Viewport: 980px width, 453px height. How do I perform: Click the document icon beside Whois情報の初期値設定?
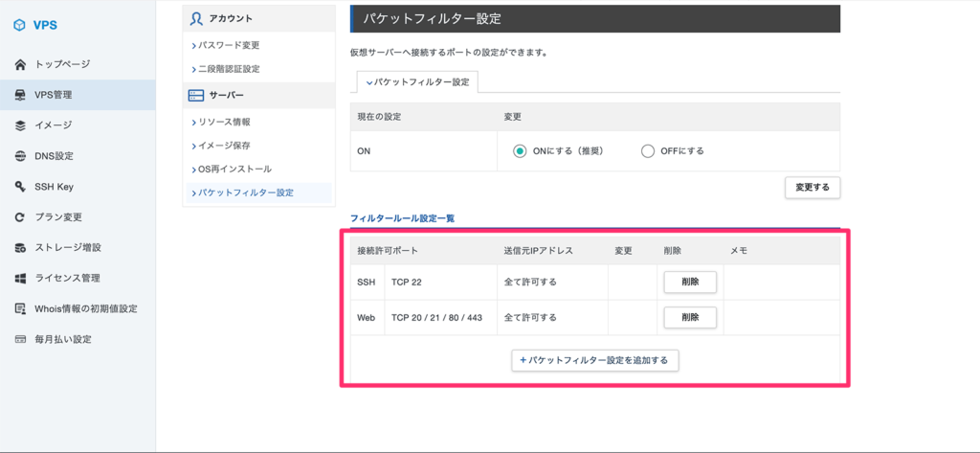coord(21,308)
